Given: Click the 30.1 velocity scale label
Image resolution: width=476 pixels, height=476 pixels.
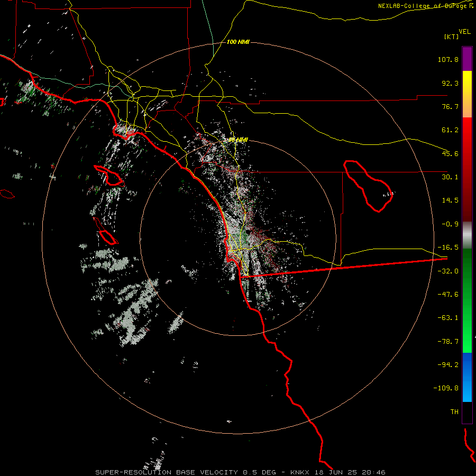Looking at the screenshot, I should pos(450,177).
